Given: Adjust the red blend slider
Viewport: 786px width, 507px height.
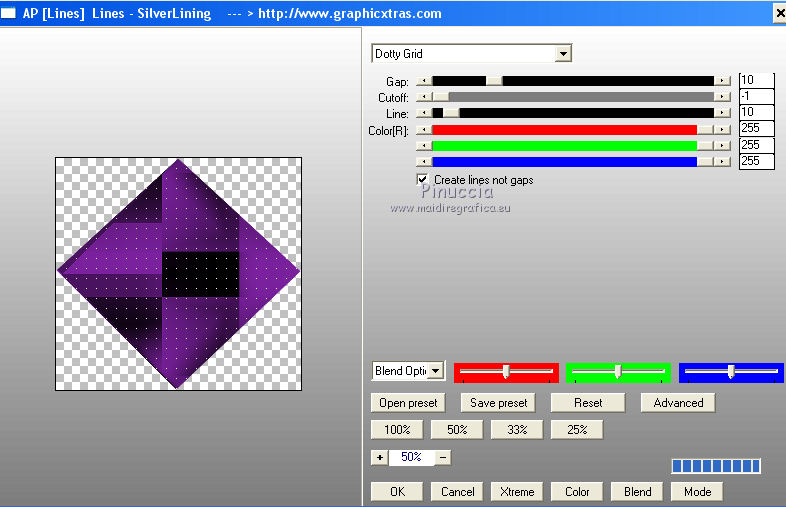Looking at the screenshot, I should pos(506,372).
